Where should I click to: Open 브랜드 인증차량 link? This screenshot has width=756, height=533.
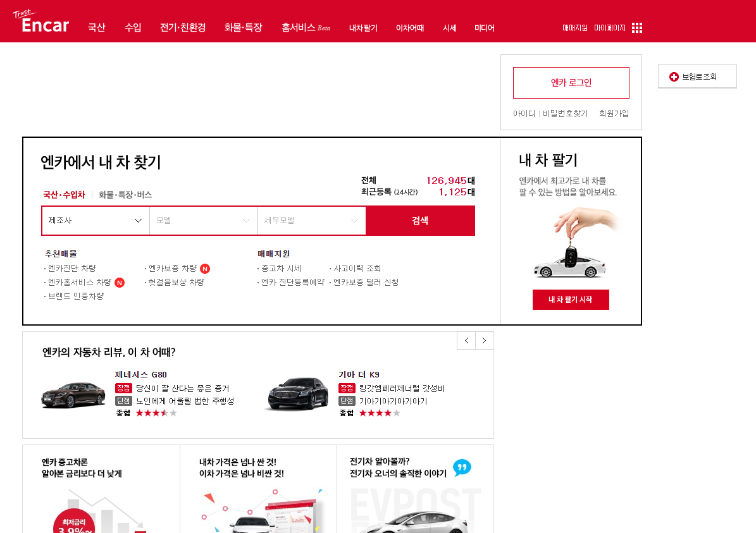tap(76, 297)
